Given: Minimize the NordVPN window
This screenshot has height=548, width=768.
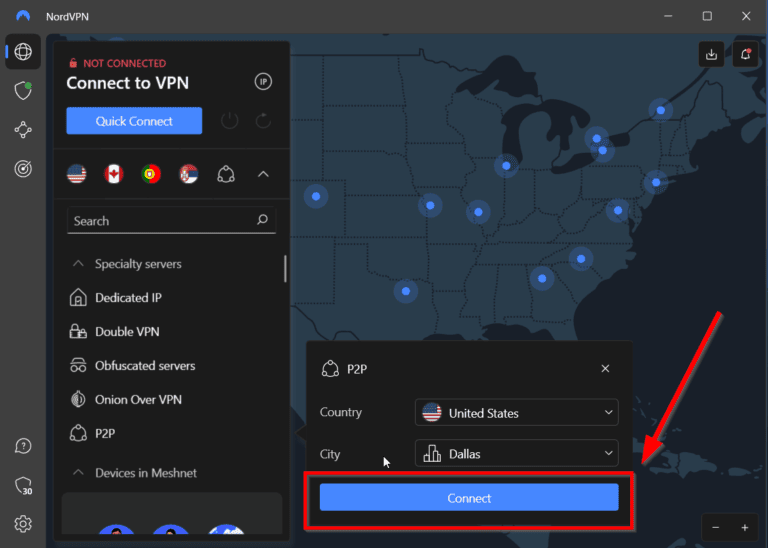Looking at the screenshot, I should point(668,16).
